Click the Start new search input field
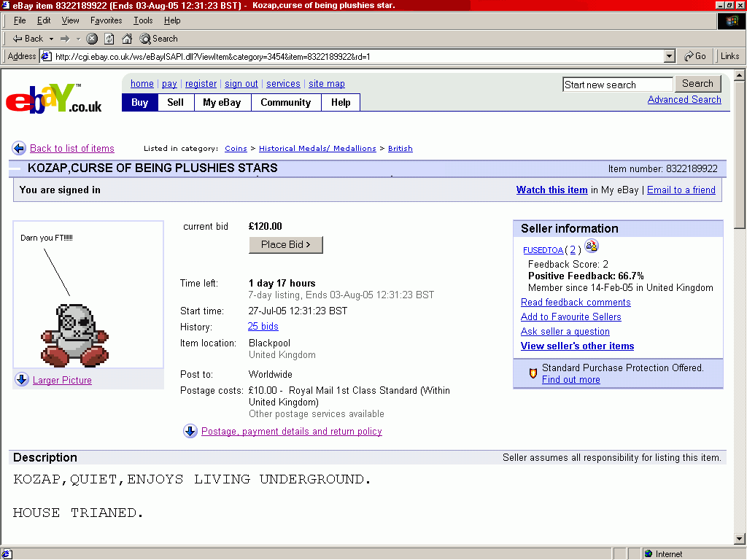 [x=617, y=84]
